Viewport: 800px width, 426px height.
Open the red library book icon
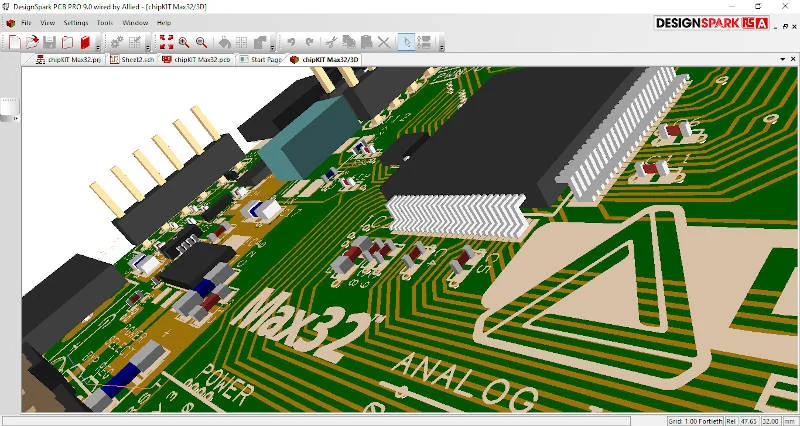click(85, 42)
